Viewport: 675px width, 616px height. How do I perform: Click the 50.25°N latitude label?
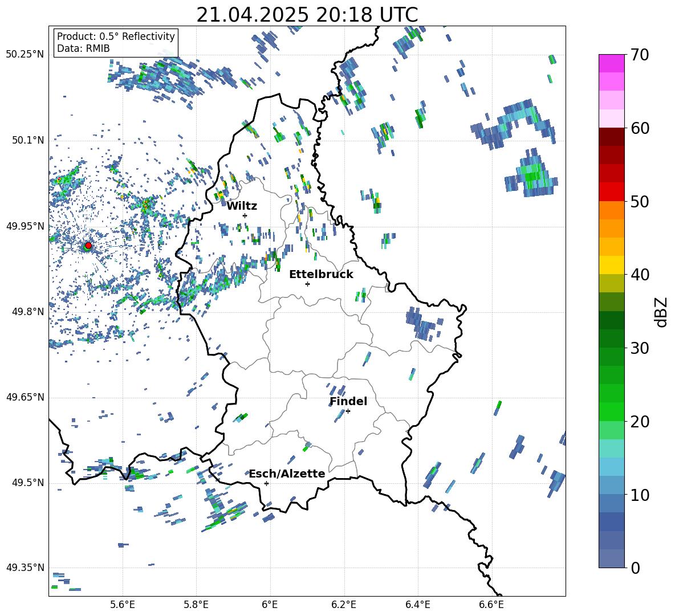(x=25, y=55)
